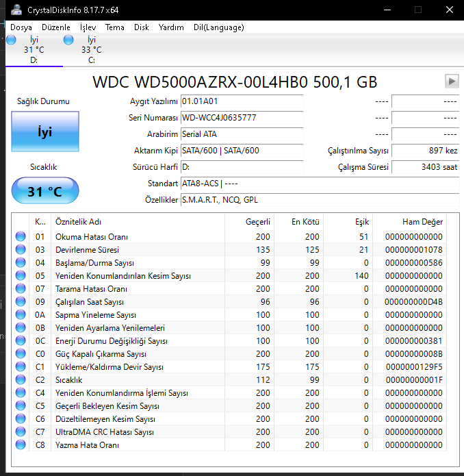Click raw value 000000000586
Image resolution: width=464 pixels, height=476 pixels.
[x=413, y=263]
